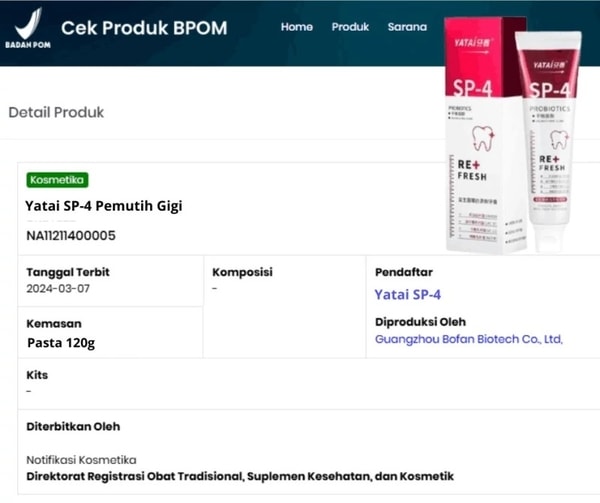Click the Pasta 120g packaging text

pyautogui.click(x=61, y=343)
